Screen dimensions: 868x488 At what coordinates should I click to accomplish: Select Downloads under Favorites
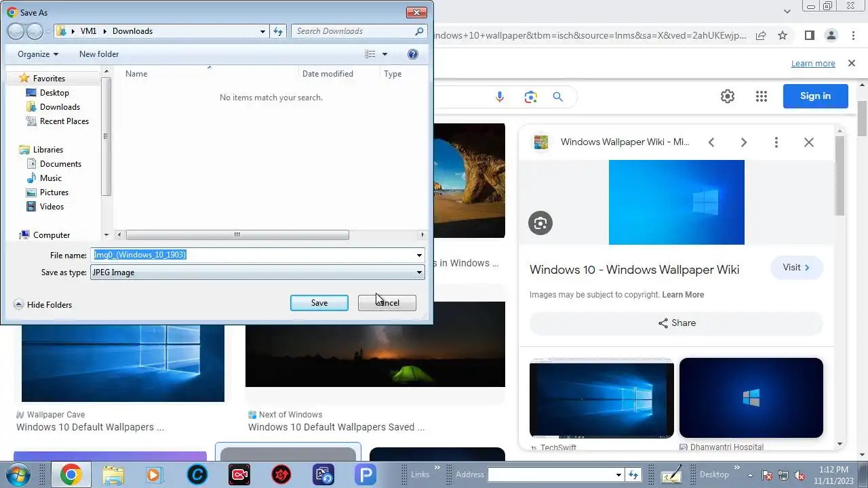point(60,107)
